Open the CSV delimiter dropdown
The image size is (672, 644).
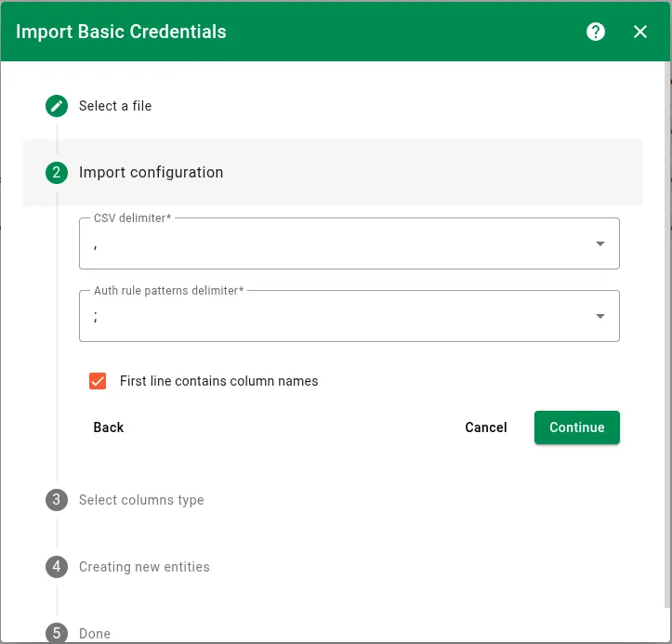[x=349, y=243]
